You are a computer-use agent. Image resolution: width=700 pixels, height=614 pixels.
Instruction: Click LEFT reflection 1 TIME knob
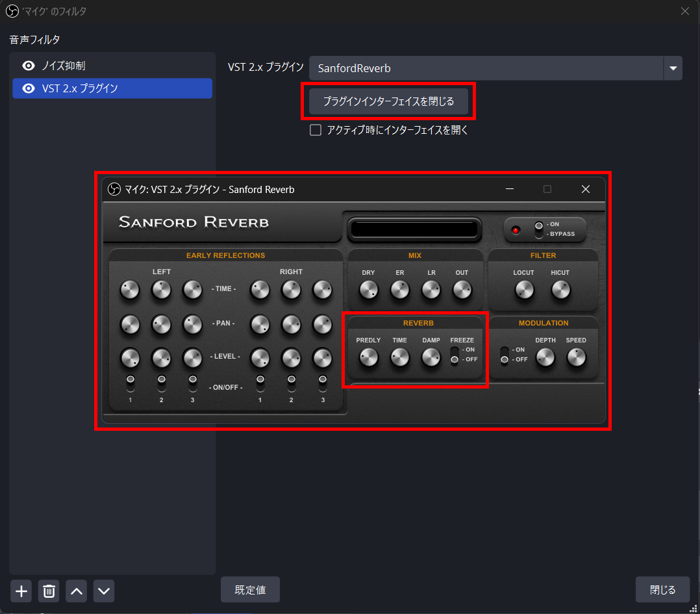point(130,290)
